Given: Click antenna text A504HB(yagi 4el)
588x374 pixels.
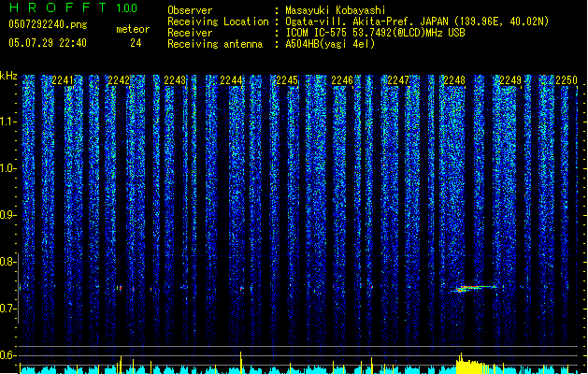Looking at the screenshot, I should click(330, 44).
